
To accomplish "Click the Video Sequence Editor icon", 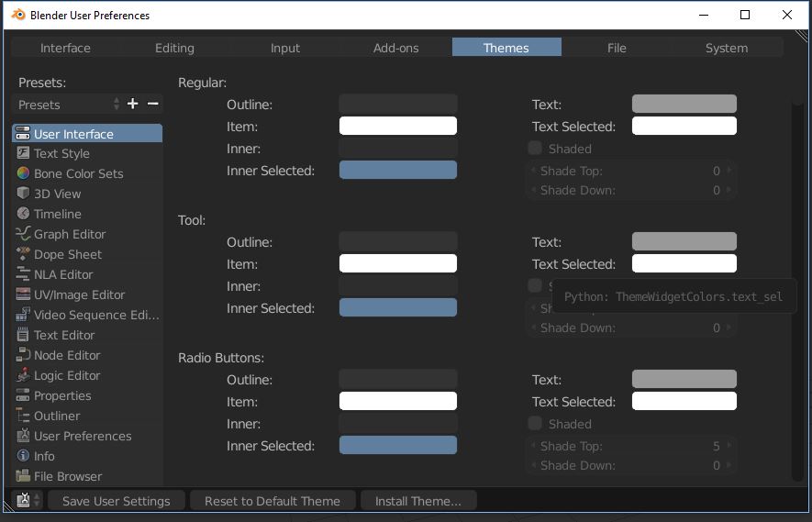I will 23,315.
